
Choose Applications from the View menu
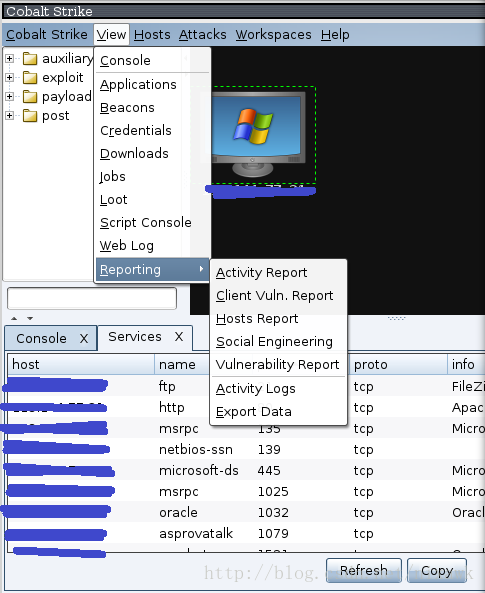point(152,84)
